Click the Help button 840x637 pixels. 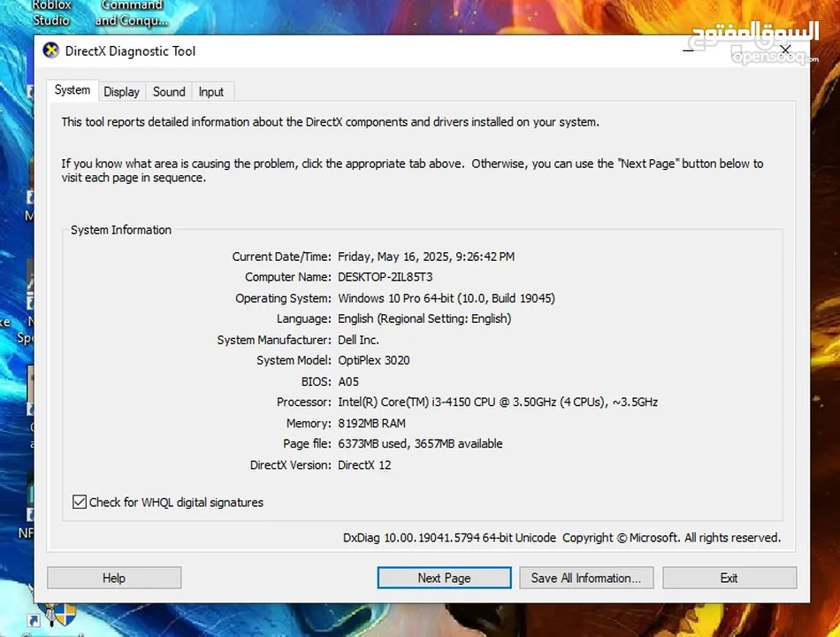114,578
